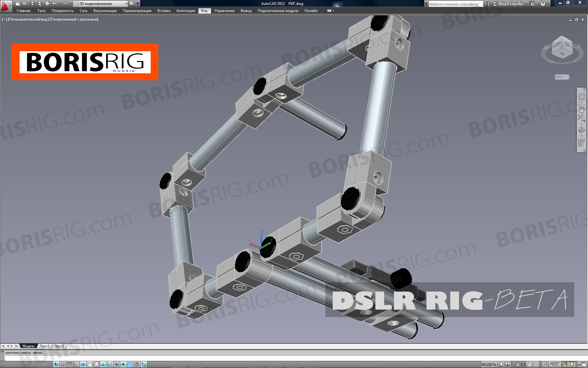
Task: Select the Orbit tool on navigation bar
Action: (x=581, y=130)
